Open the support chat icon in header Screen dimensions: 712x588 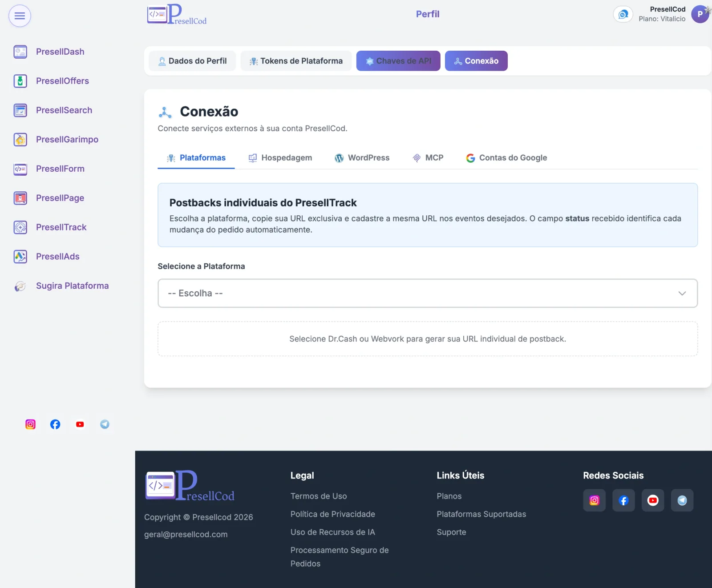pyautogui.click(x=623, y=14)
